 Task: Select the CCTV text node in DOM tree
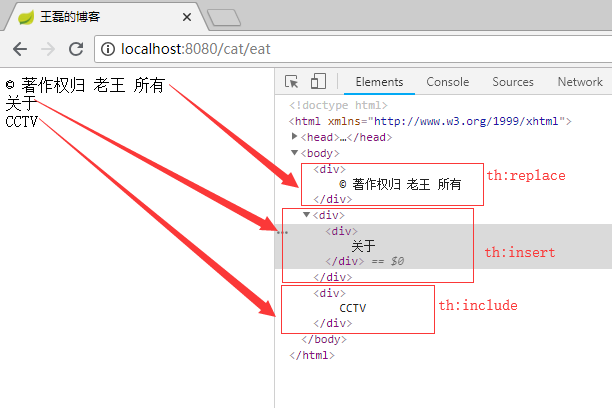coord(353,308)
